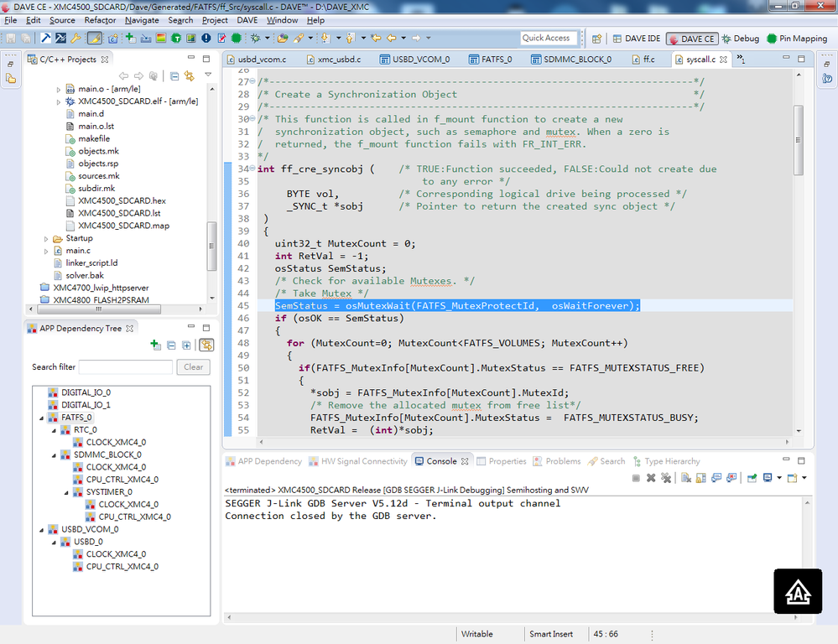This screenshot has width=838, height=644.
Task: Switch to the SDMMC_BLOCK_0 editor tab
Action: (570, 60)
